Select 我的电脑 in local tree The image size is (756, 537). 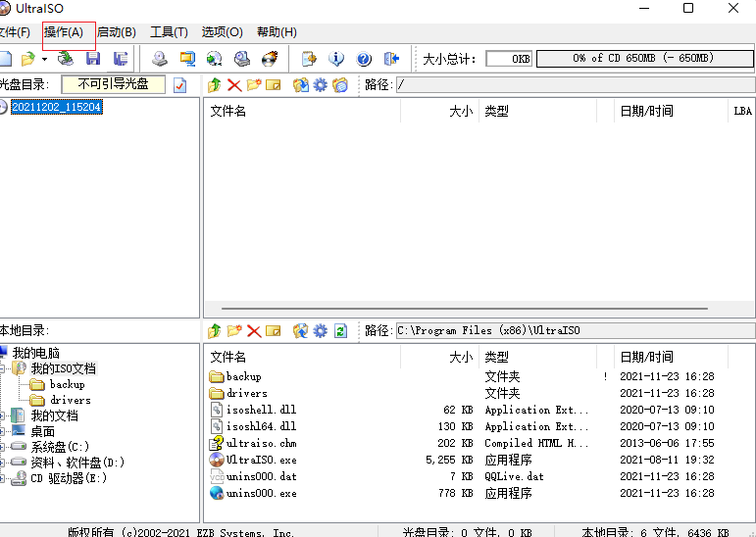point(35,353)
